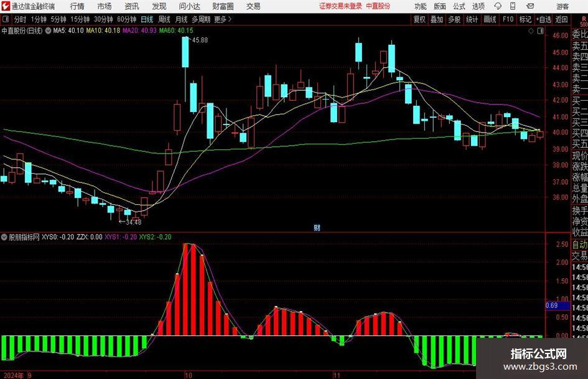The height and width of the screenshot is (379, 588).
Task: Open the 多周期 multi-period view
Action: click(201, 19)
